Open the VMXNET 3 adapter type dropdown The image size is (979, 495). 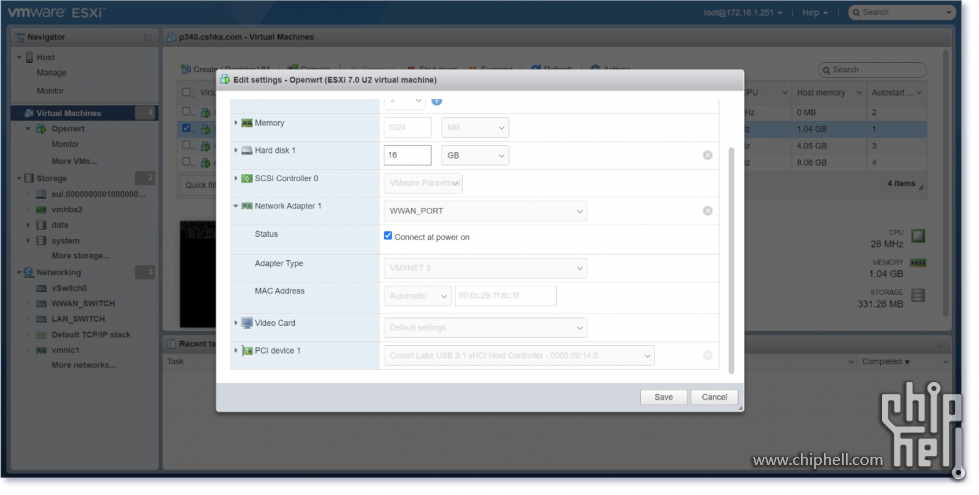click(x=485, y=268)
